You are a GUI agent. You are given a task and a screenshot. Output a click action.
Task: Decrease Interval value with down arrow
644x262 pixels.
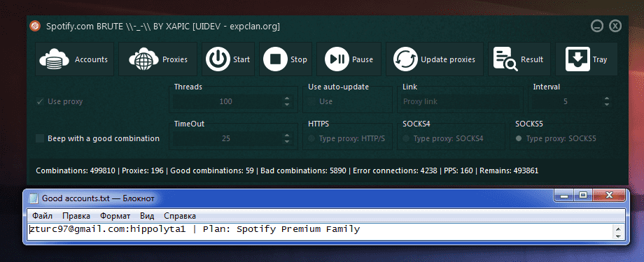click(607, 105)
